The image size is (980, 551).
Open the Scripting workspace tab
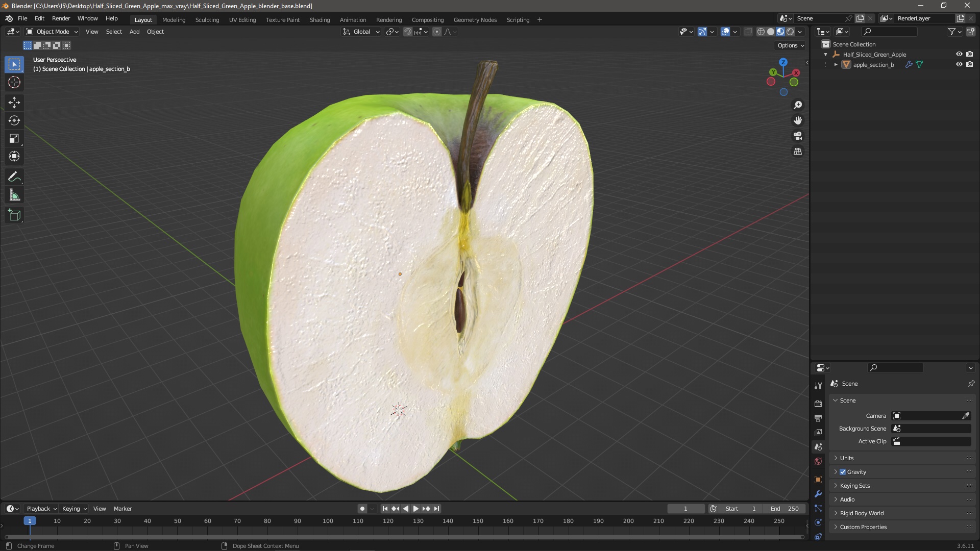518,19
